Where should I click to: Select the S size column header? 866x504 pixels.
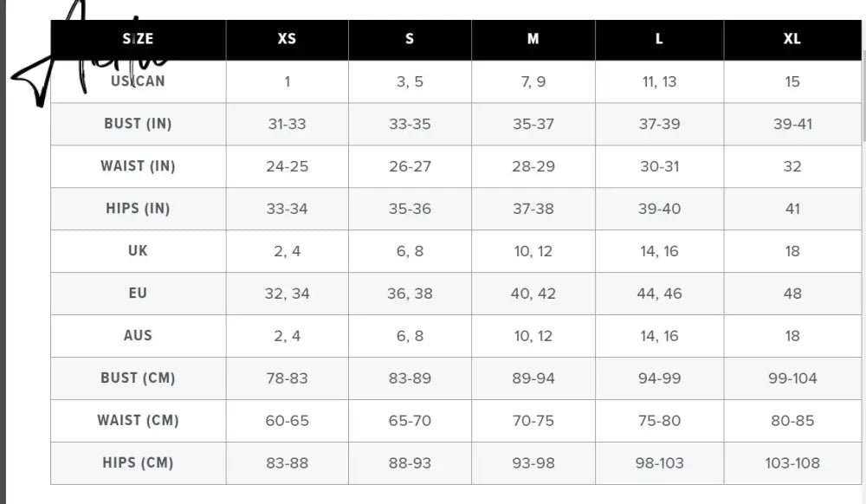click(410, 39)
